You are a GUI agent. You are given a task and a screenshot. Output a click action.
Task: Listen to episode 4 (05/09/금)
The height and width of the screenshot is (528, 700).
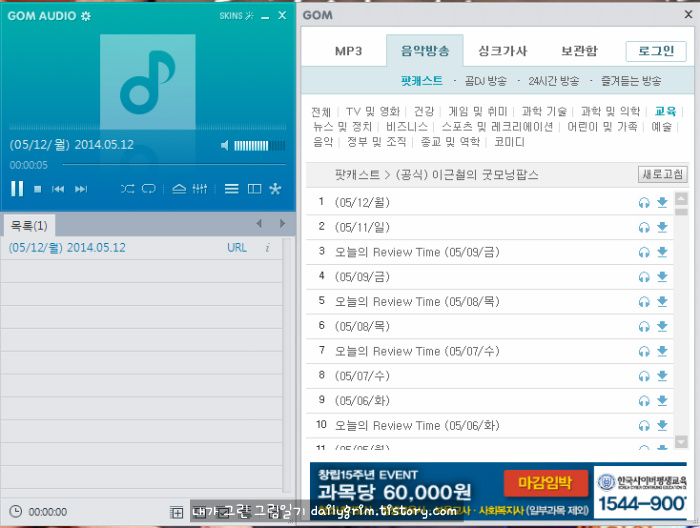644,278
